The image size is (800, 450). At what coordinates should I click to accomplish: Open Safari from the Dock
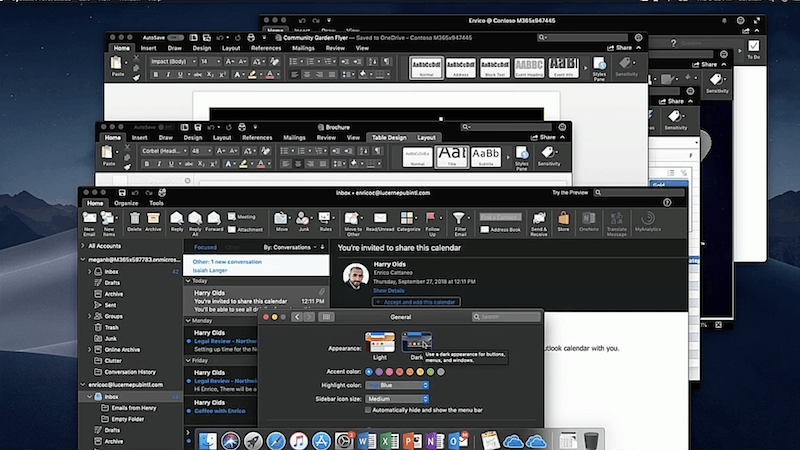[x=276, y=441]
